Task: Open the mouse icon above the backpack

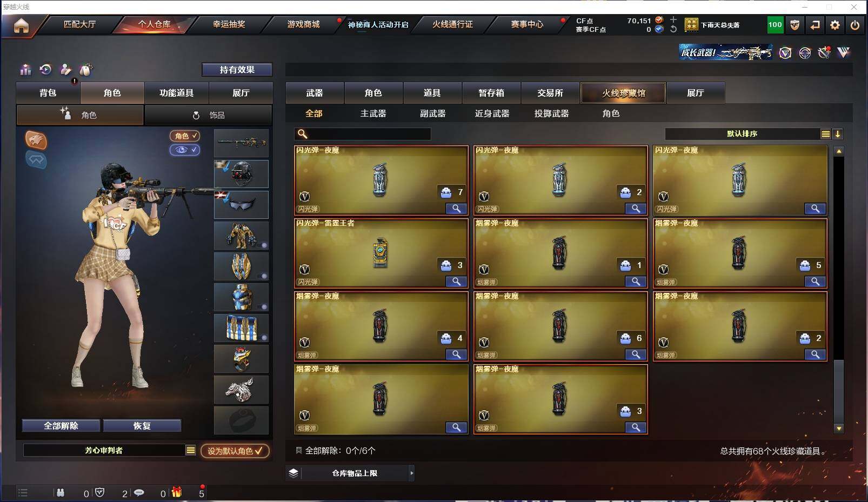Action: point(86,69)
